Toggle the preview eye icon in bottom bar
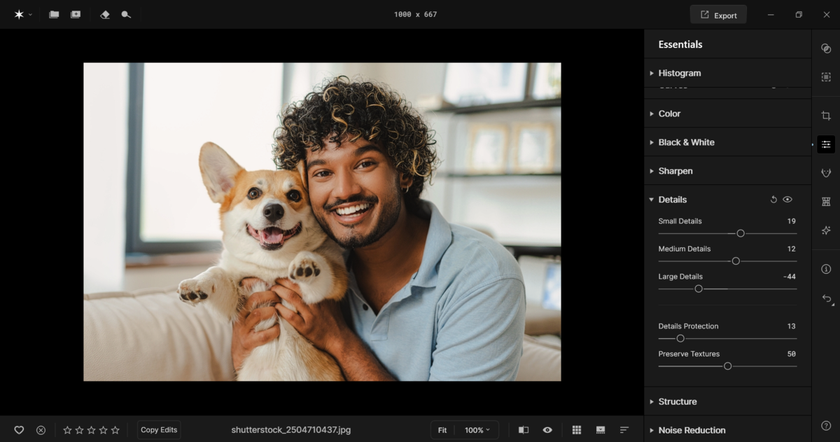 tap(547, 430)
